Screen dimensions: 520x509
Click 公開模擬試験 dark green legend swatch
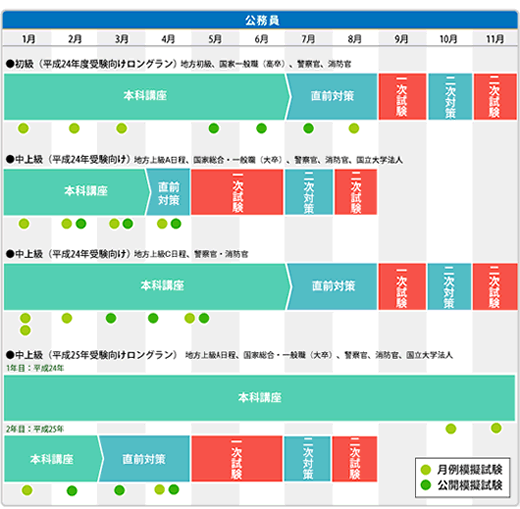click(x=426, y=485)
